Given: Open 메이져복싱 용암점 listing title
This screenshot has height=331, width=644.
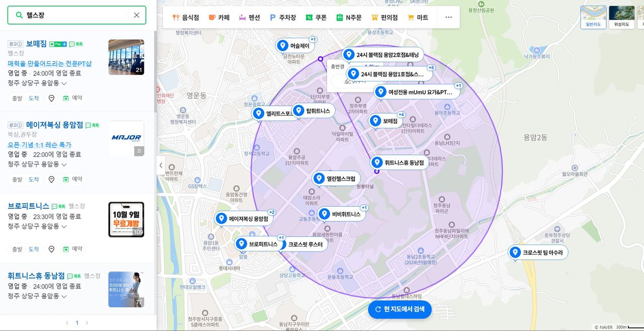Looking at the screenshot, I should tap(54, 125).
